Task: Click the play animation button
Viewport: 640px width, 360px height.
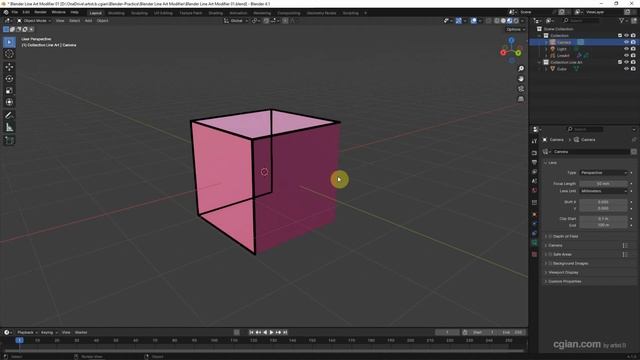Action: point(271,332)
